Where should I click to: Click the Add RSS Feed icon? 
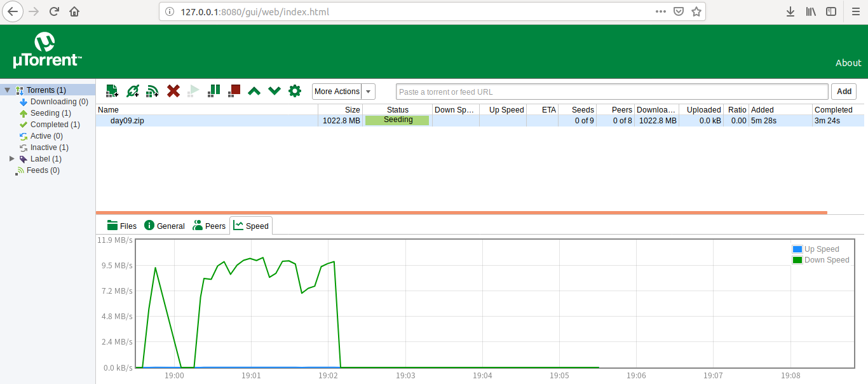(153, 91)
